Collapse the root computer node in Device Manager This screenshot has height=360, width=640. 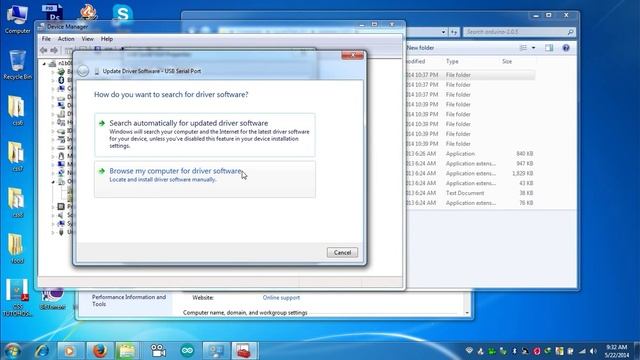point(44,64)
